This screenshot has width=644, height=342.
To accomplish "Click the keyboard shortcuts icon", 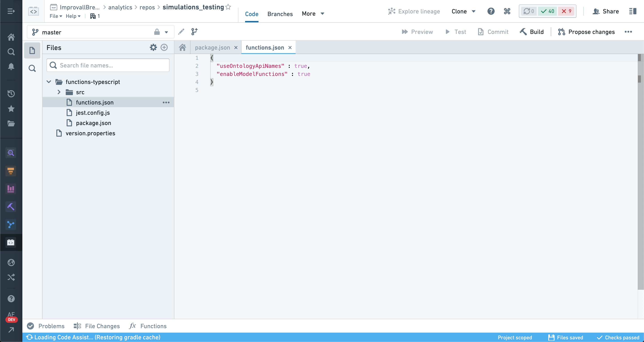I will pos(507,11).
